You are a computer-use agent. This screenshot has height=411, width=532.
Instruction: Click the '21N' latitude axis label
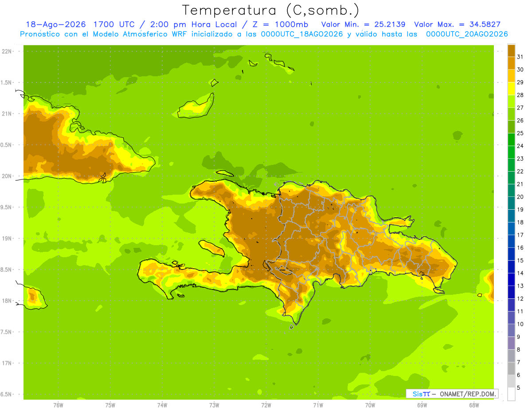coord(6,114)
